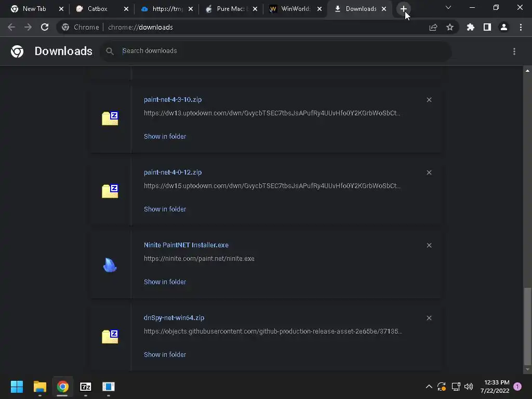Viewport: 532px width, 399px height.
Task: Close the Catbox tab
Action: (126, 9)
